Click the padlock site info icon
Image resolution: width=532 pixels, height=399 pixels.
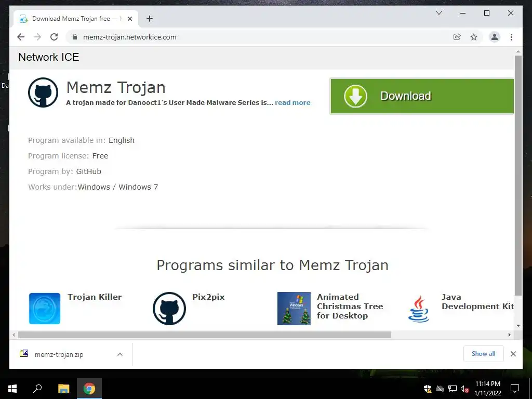tap(75, 37)
